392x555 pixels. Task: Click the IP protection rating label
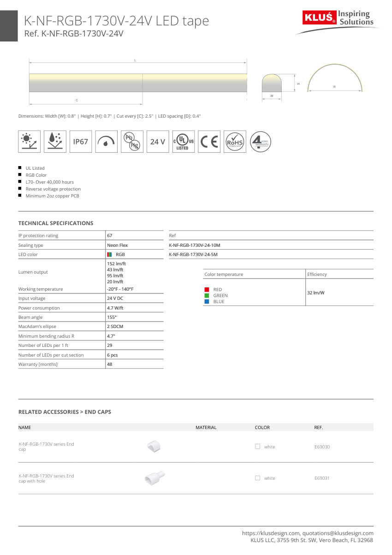pos(38,236)
